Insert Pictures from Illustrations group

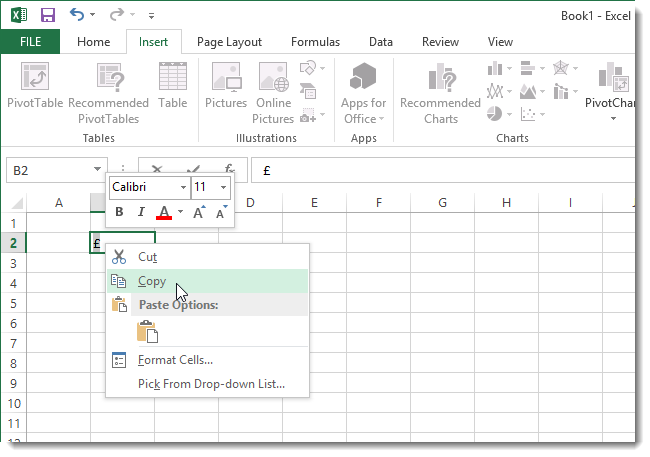coord(226,86)
